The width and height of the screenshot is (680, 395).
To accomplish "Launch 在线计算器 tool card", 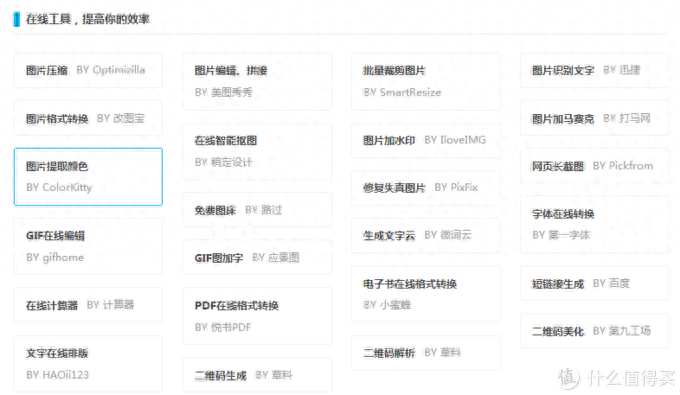I will pos(88,305).
